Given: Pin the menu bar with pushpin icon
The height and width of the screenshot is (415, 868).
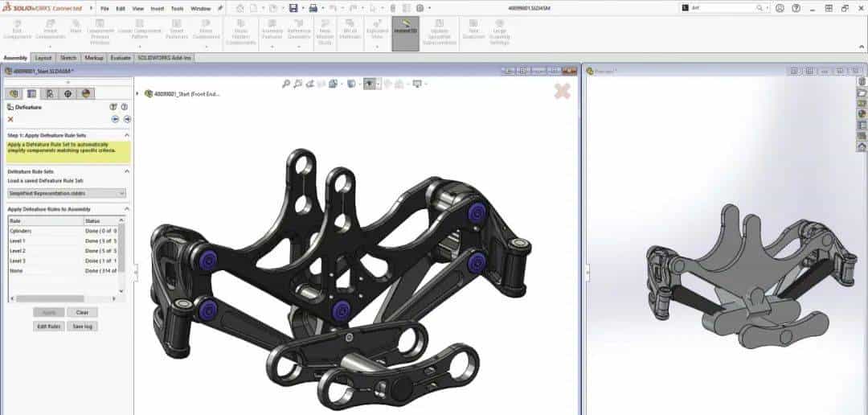Looking at the screenshot, I should coord(219,8).
